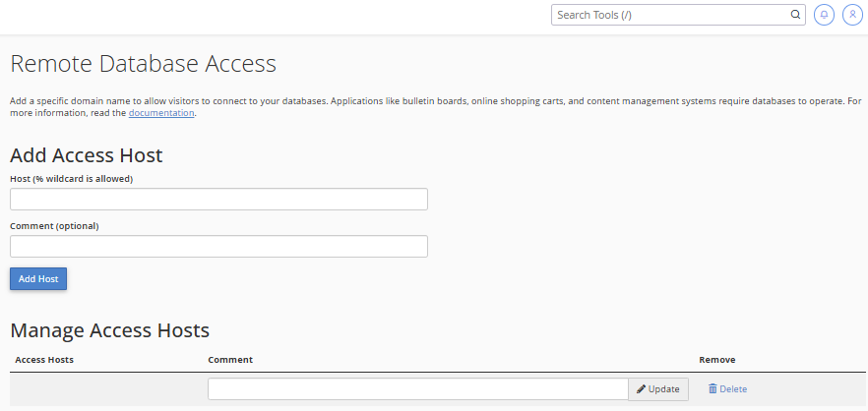Click the Host wildcard input field
Image resolution: width=868 pixels, height=411 pixels.
[218, 200]
